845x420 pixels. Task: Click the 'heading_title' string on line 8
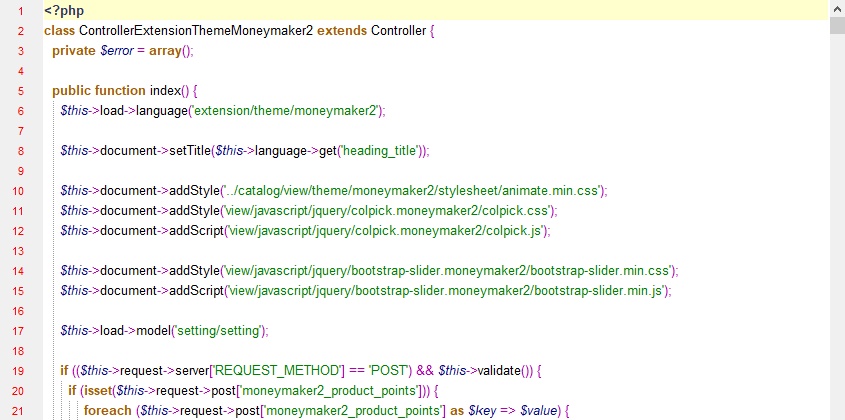382,150
